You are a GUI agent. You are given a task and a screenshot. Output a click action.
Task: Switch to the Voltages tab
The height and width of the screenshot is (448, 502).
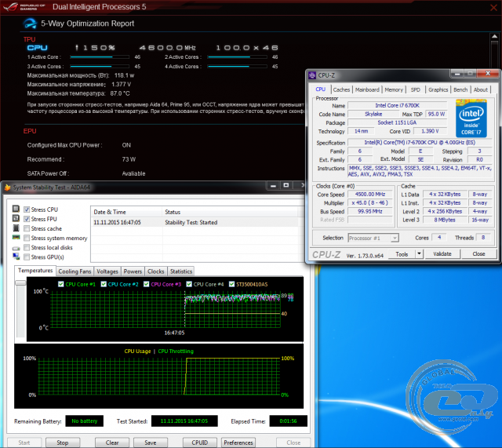[x=107, y=271]
